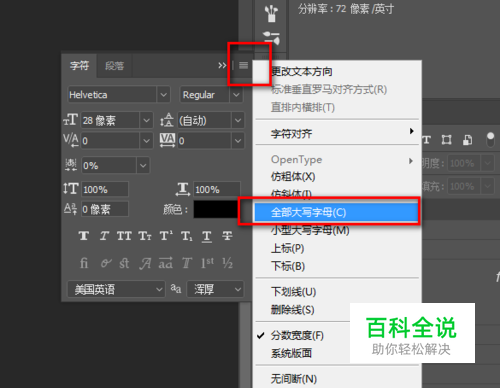Open 字符对齐 submenu
Image resolution: width=500 pixels, height=388 pixels.
click(337, 134)
